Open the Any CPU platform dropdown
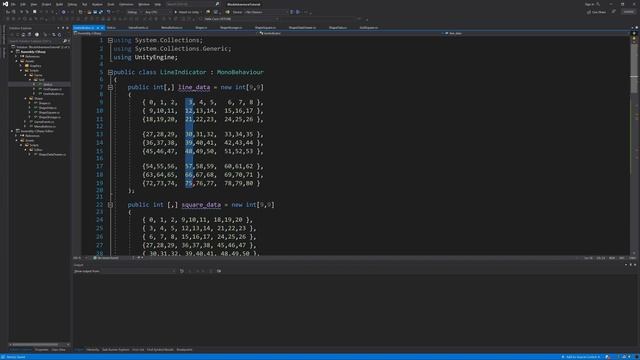The image size is (640, 360). click(157, 12)
